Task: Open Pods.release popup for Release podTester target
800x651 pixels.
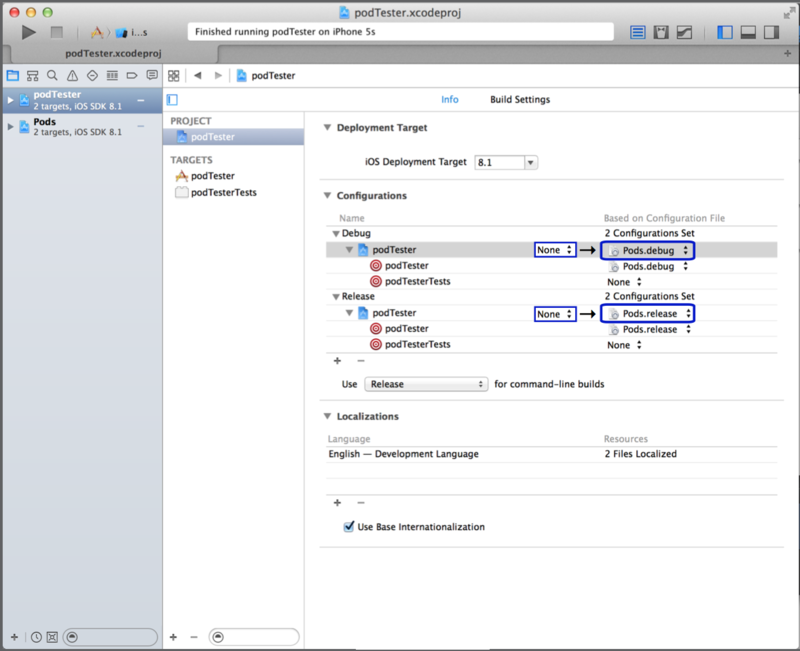Action: coord(649,330)
